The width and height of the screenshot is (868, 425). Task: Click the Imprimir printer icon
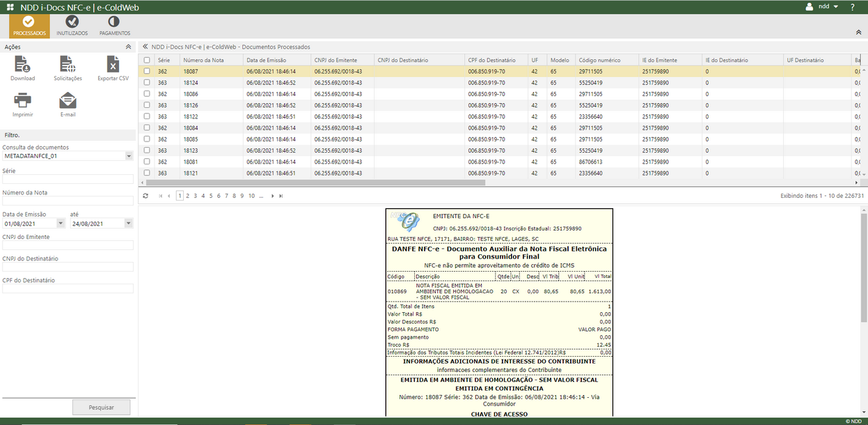pos(22,100)
